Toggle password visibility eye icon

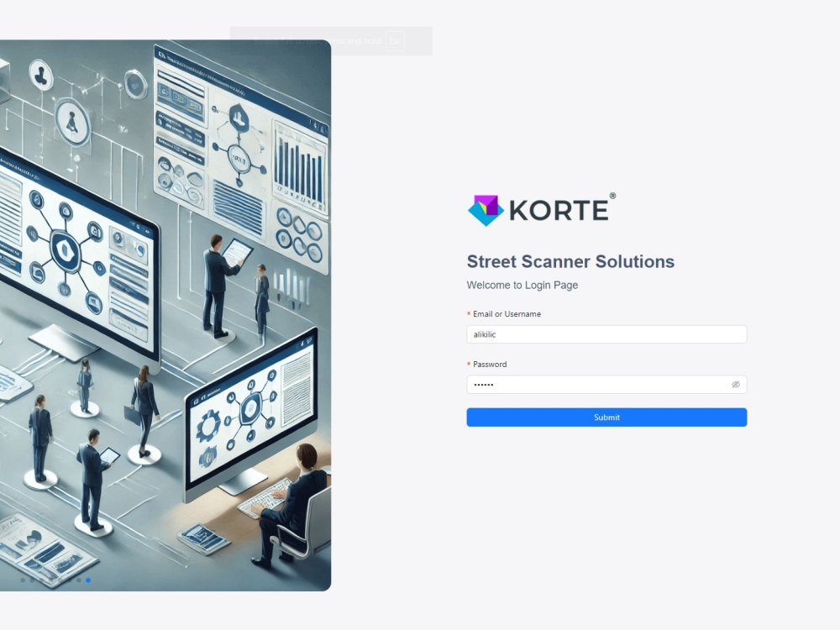[x=736, y=385]
